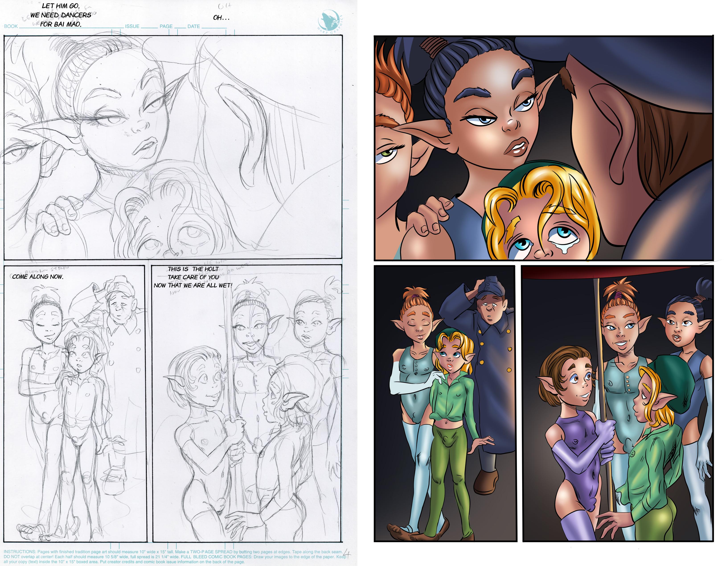
Task: Click the ISSUE field label
Action: click(x=132, y=26)
